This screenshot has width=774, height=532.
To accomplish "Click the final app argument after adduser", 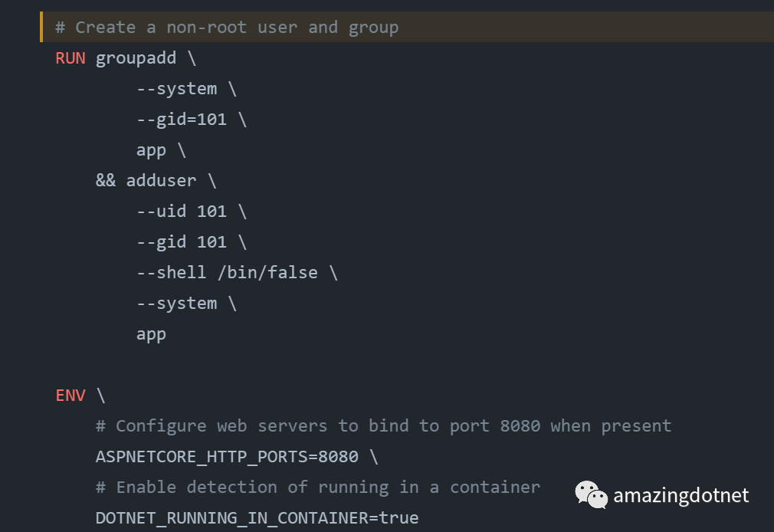I will tap(151, 334).
